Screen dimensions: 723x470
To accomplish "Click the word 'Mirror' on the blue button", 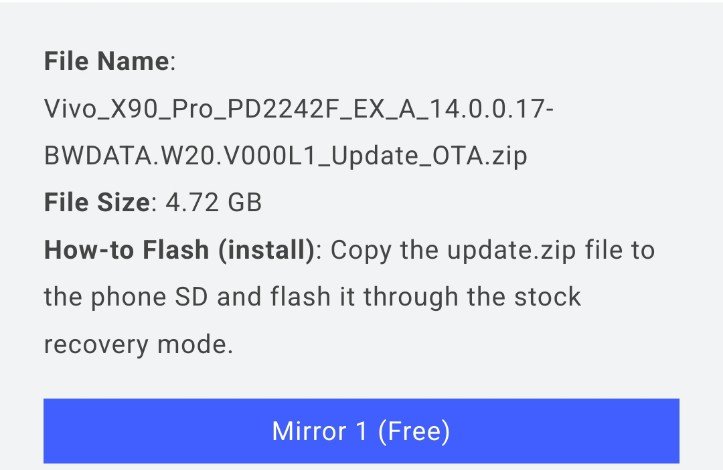I will [x=308, y=431].
